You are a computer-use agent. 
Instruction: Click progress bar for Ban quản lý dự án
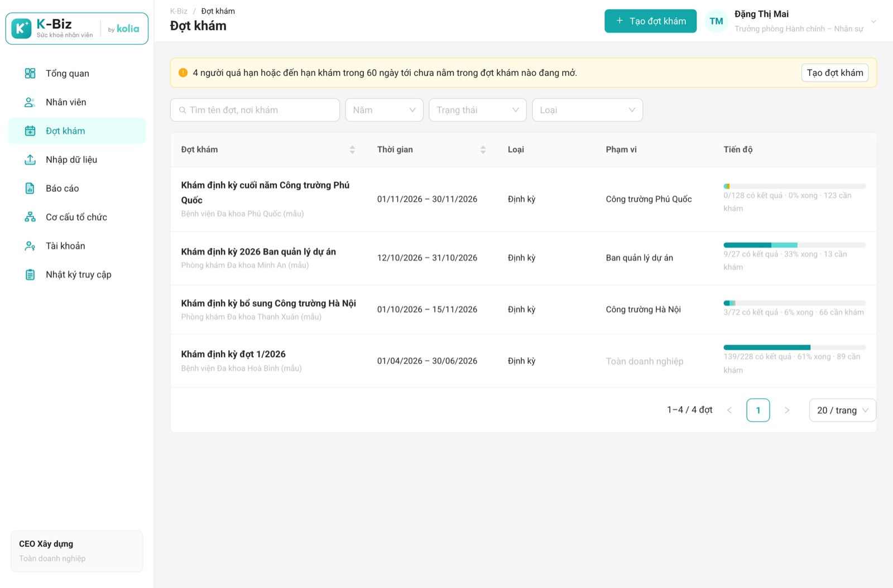pyautogui.click(x=795, y=245)
